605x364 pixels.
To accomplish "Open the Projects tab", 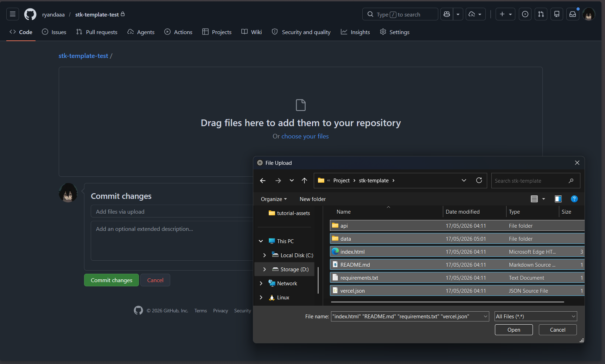I will [217, 32].
